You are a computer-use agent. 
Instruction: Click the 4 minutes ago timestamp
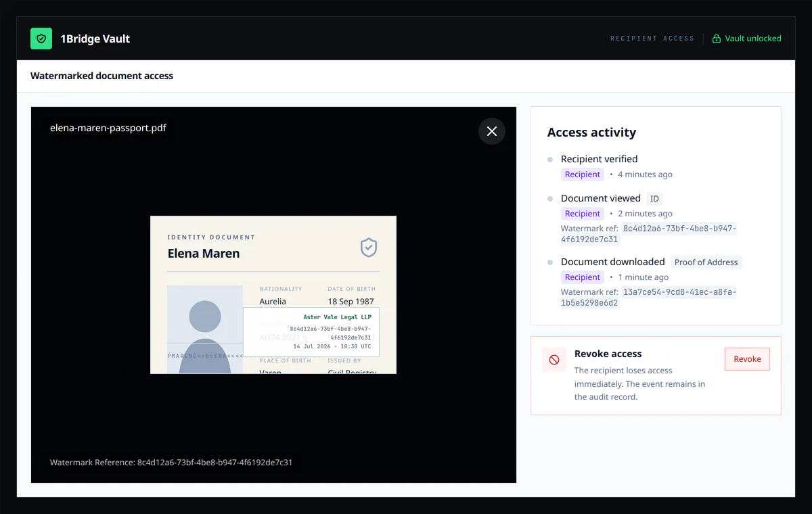point(645,174)
